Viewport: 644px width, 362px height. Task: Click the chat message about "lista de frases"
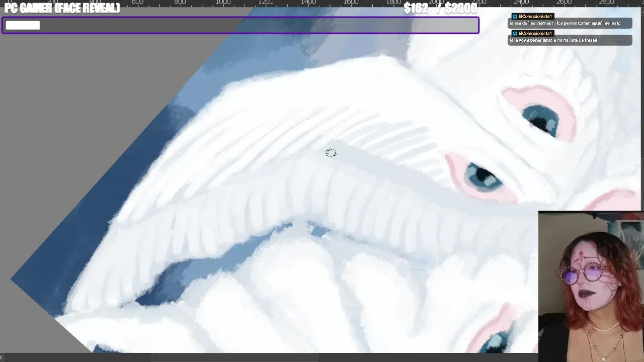pyautogui.click(x=570, y=40)
